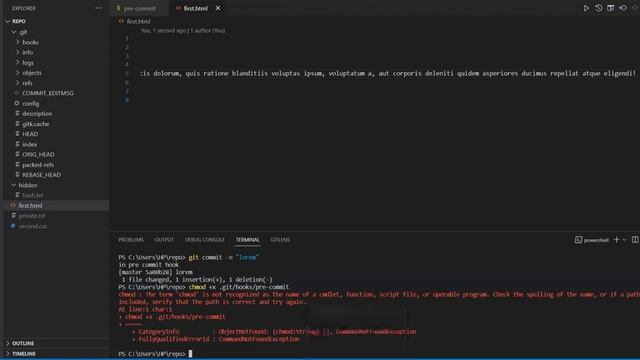Open the DEBUG CONSOLE panel tab
This screenshot has height=360, width=640.
[204, 240]
